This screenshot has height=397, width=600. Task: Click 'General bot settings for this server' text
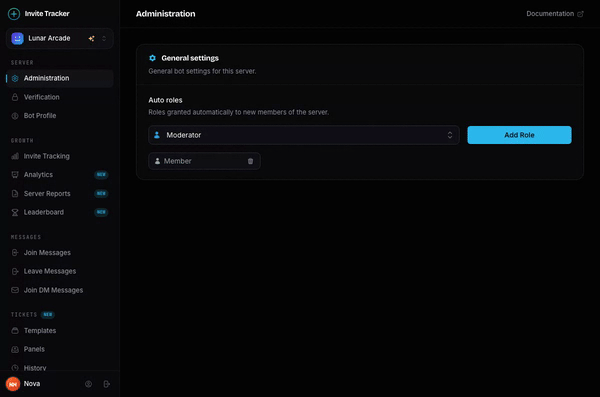tap(202, 71)
